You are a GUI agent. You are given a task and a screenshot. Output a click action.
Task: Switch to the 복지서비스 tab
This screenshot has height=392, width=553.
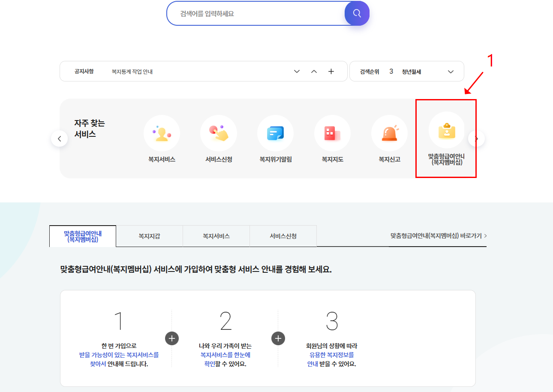click(216, 236)
